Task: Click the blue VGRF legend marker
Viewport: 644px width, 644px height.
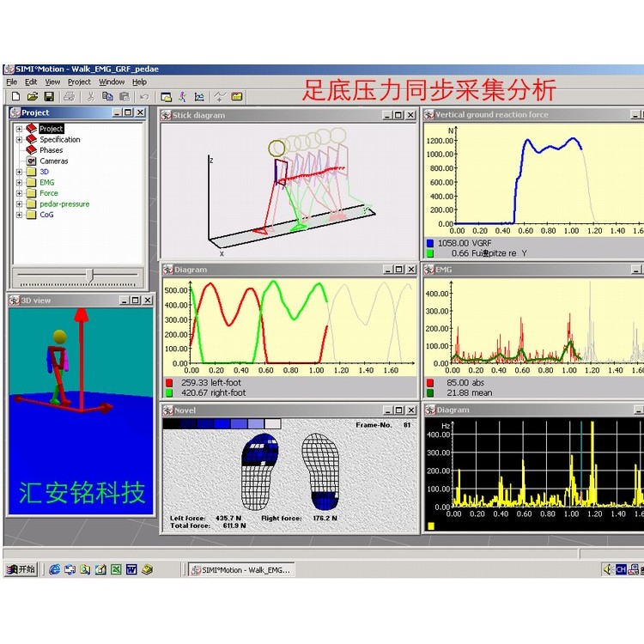Action: [x=430, y=243]
